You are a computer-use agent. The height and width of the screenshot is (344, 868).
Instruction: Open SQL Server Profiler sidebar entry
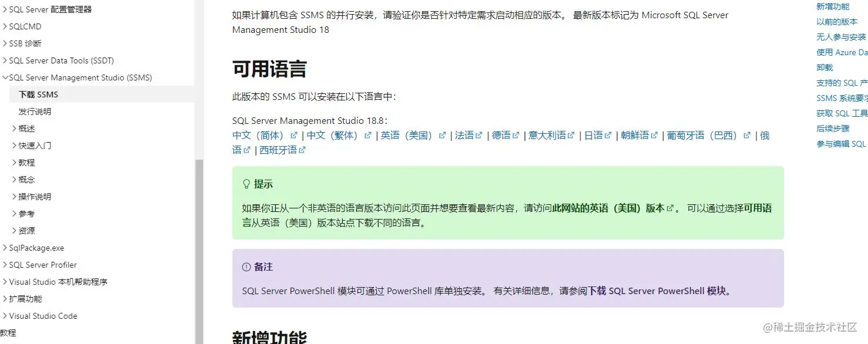(x=43, y=265)
